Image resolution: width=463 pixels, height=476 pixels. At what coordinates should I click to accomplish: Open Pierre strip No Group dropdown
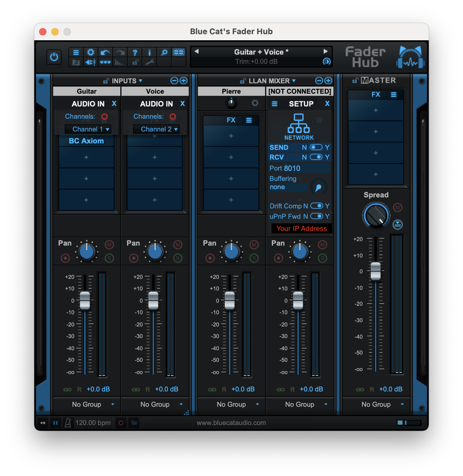pos(231,405)
